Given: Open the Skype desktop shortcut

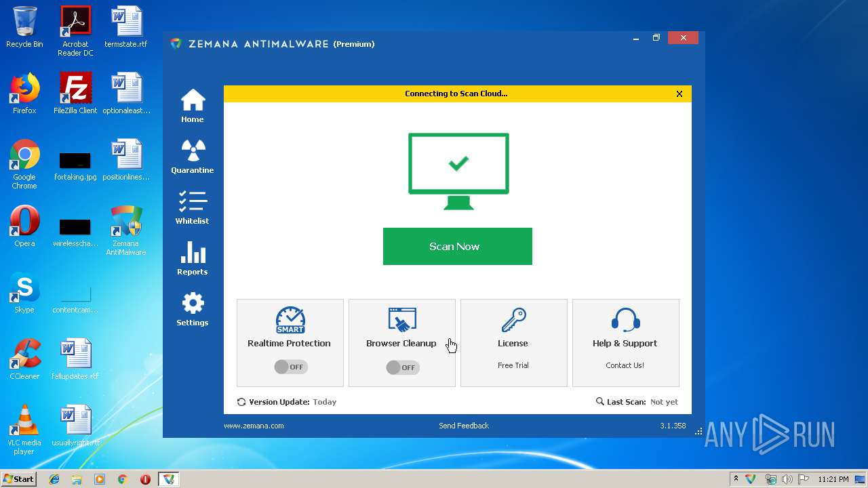Looking at the screenshot, I should (x=24, y=293).
